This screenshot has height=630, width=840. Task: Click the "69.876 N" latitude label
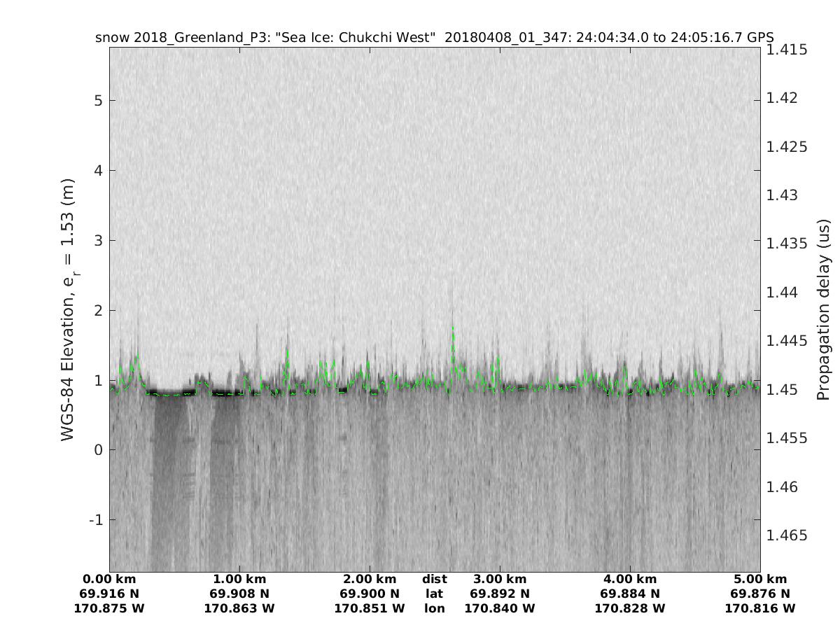tap(760, 594)
